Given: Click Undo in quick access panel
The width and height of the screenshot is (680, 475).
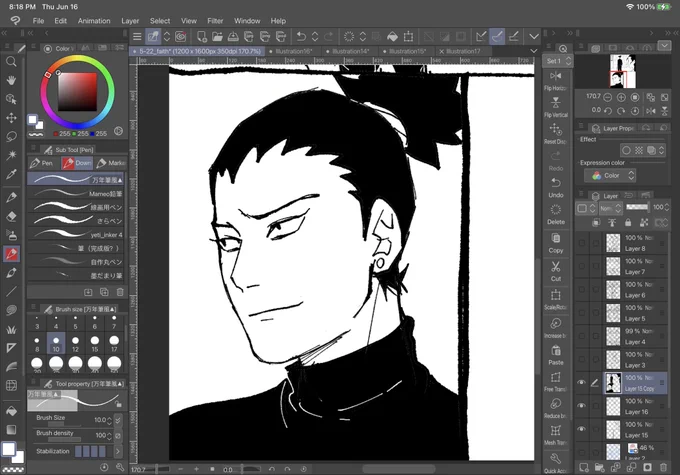Looking at the screenshot, I should [x=556, y=187].
